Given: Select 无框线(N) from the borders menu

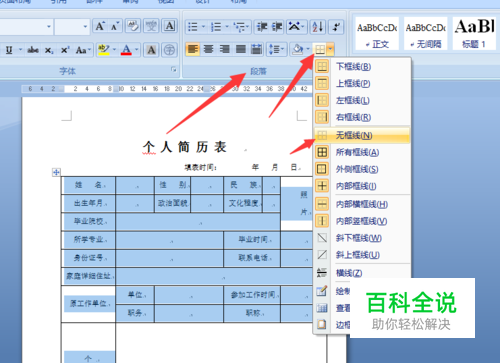Looking at the screenshot, I should (x=362, y=135).
